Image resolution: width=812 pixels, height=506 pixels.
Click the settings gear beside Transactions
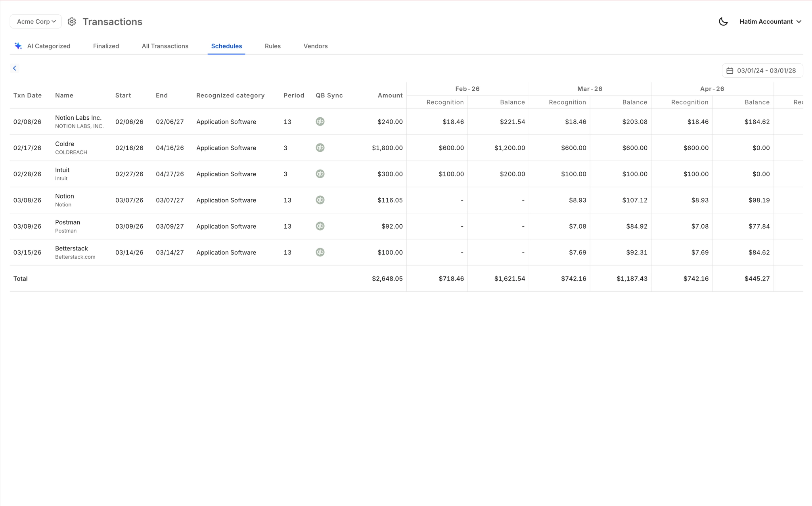pyautogui.click(x=72, y=22)
